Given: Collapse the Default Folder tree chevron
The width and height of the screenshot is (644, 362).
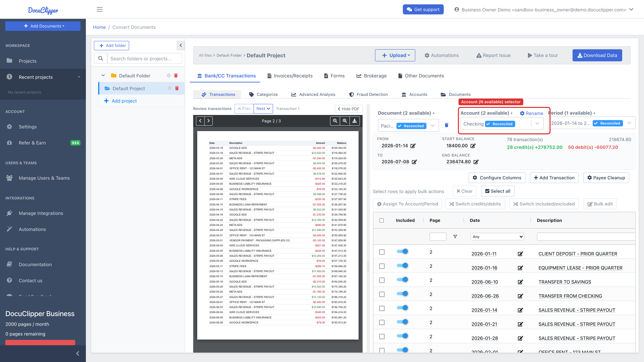Looking at the screenshot, I should [x=103, y=75].
